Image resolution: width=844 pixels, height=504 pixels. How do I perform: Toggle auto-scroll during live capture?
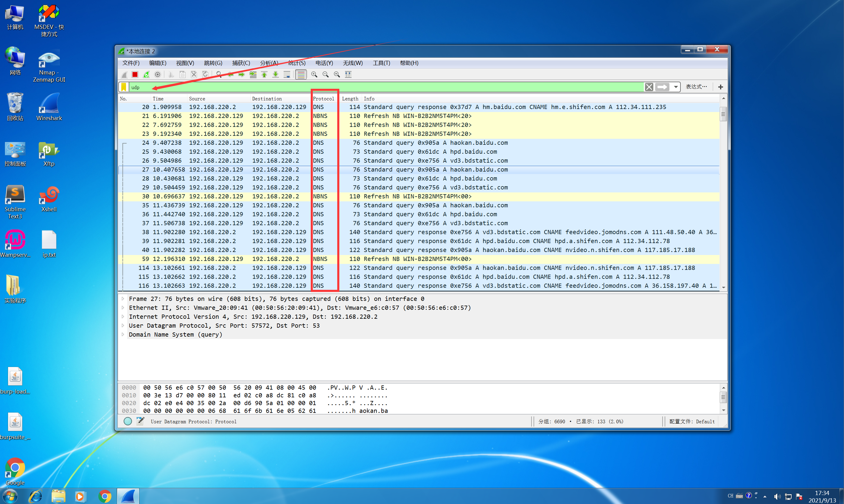pos(287,75)
